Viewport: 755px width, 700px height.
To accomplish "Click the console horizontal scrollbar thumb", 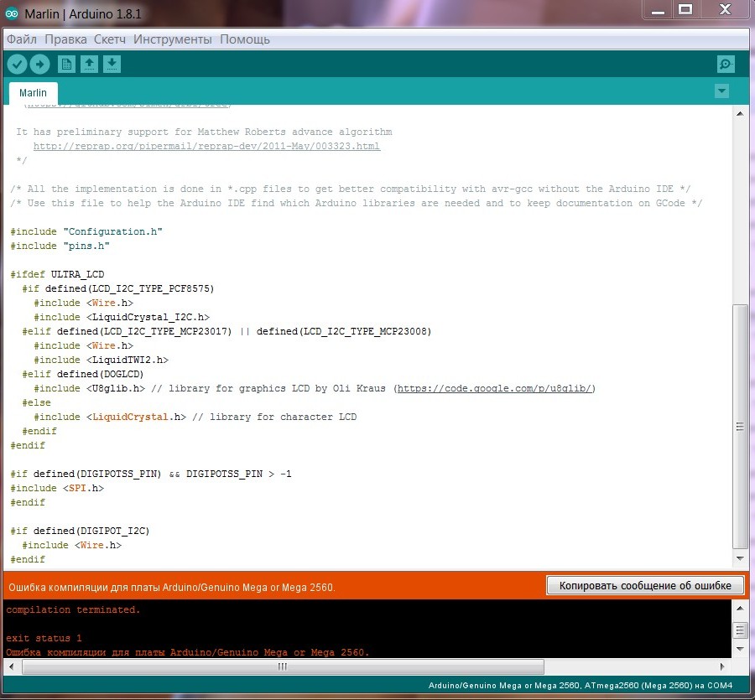I will (282, 666).
